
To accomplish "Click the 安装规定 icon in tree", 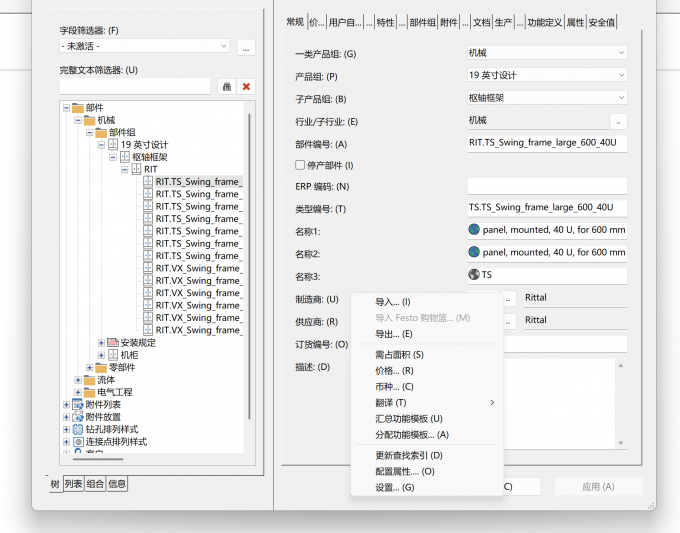I will [113, 343].
